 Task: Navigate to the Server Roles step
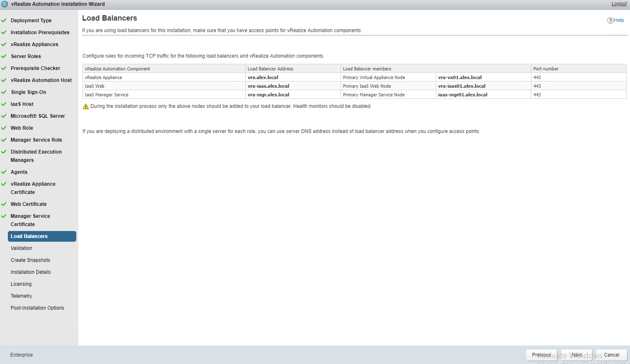tap(26, 56)
